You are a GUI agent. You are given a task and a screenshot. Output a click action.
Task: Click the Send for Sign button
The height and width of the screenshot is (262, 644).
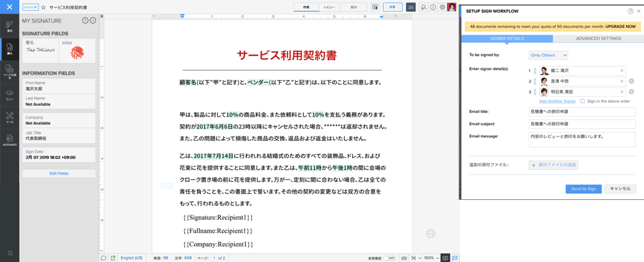pos(583,189)
